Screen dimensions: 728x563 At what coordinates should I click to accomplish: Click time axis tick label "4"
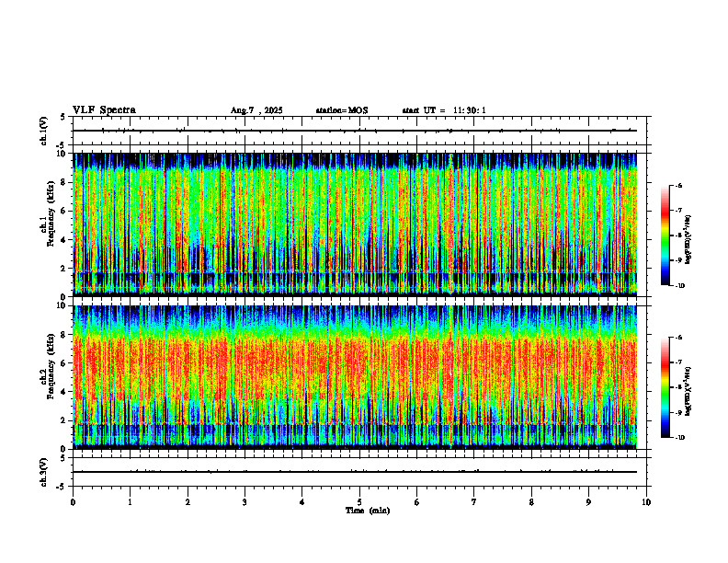click(x=302, y=502)
